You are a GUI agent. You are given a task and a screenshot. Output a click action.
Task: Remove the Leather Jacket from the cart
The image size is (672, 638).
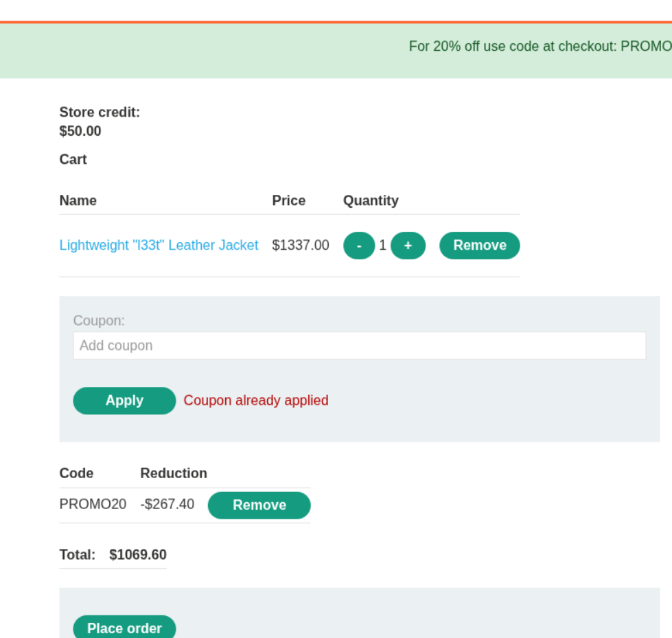click(x=479, y=246)
